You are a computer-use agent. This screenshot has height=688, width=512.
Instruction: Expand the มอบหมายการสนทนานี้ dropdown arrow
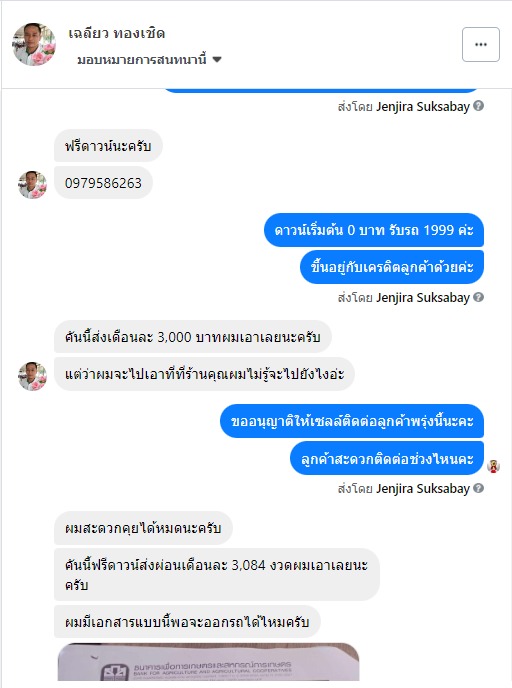click(x=217, y=59)
